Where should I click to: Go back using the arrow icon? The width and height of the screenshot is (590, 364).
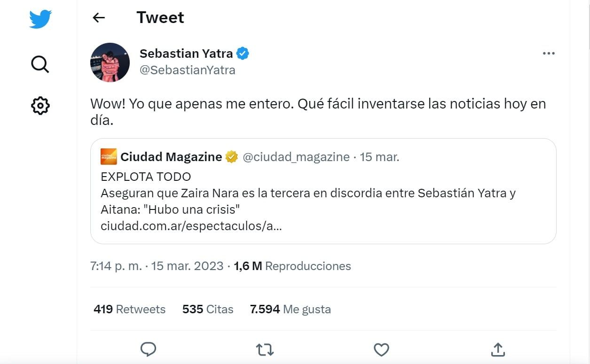tap(98, 17)
